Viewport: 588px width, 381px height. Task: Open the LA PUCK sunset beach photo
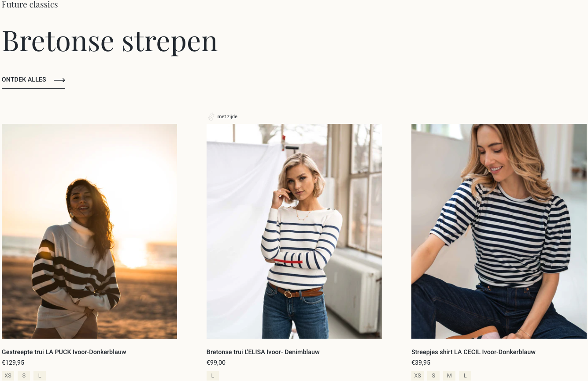tap(89, 231)
